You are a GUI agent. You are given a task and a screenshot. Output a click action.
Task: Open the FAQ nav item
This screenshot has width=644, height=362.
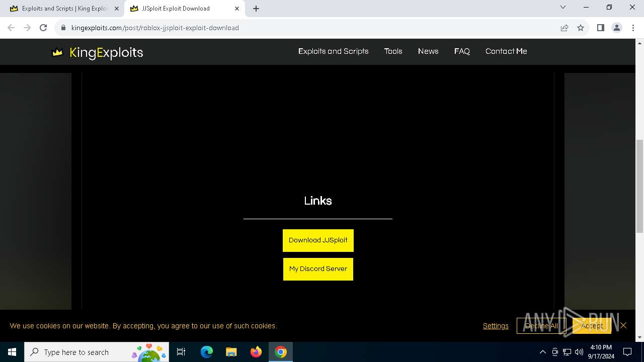click(462, 51)
